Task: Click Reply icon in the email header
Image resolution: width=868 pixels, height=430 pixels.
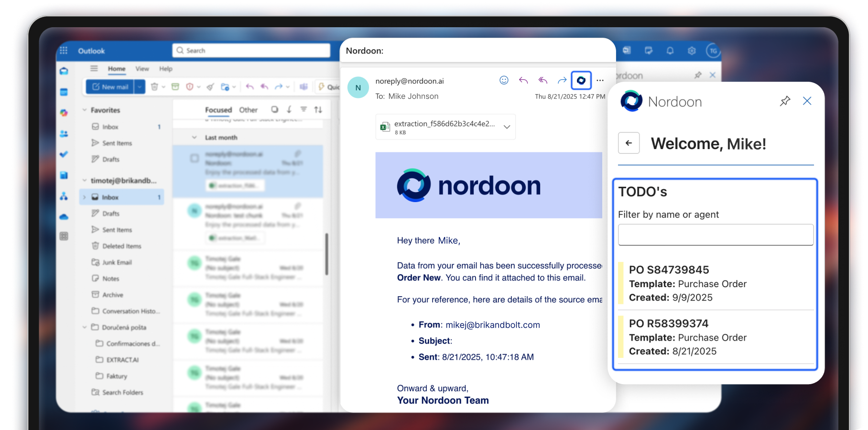Action: tap(523, 80)
